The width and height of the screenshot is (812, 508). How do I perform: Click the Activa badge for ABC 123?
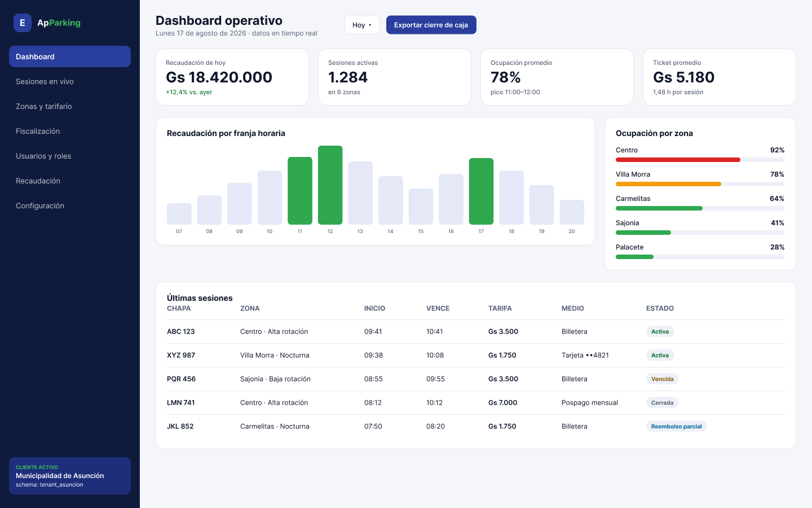660,332
